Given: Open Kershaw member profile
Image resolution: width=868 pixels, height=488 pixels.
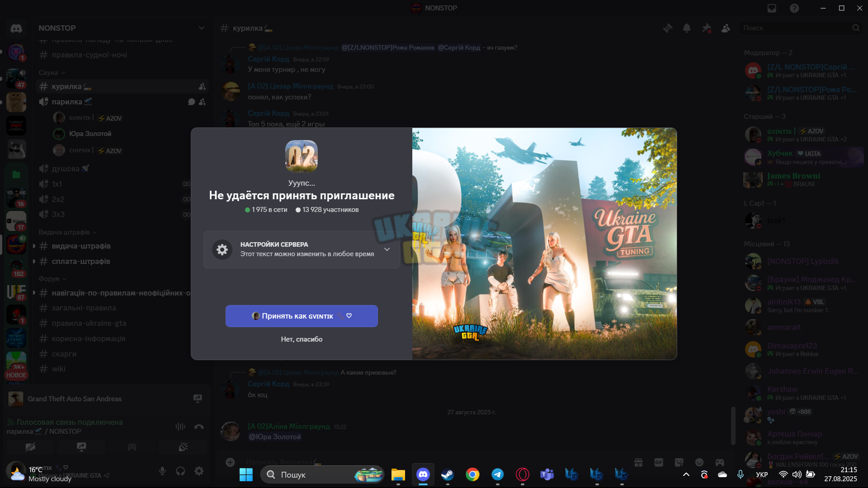Looking at the screenshot, I should (x=803, y=393).
